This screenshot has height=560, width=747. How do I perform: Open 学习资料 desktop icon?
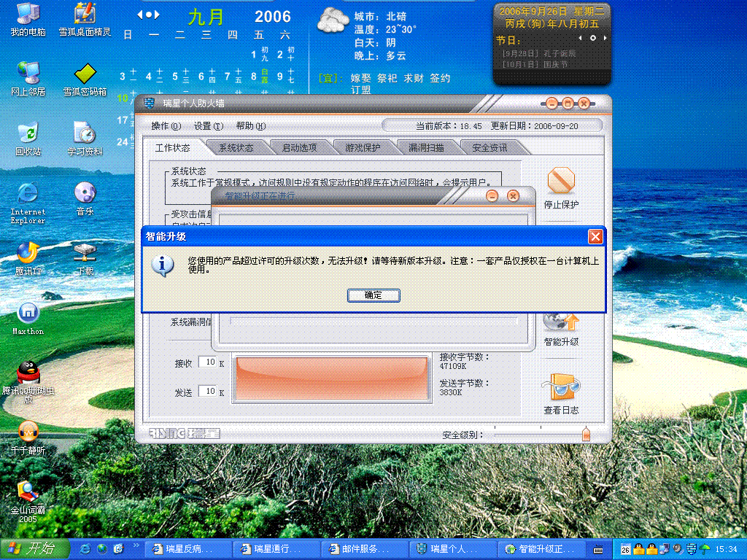(x=85, y=139)
